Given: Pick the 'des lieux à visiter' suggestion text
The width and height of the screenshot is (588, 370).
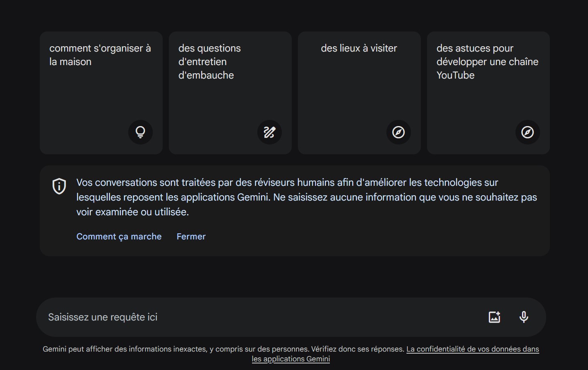Looking at the screenshot, I should [x=359, y=48].
